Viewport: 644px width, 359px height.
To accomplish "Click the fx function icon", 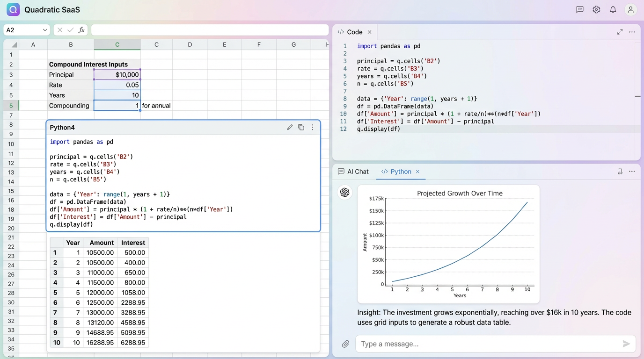I will pyautogui.click(x=81, y=30).
